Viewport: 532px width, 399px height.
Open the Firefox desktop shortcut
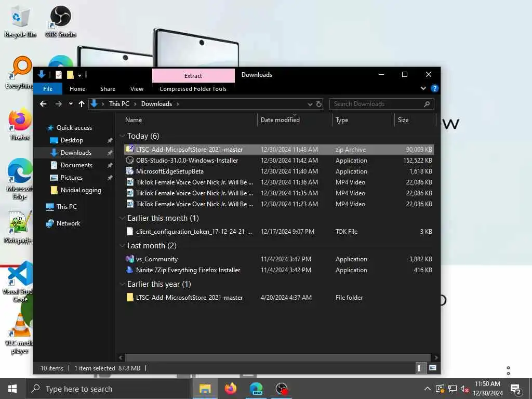coord(20,124)
